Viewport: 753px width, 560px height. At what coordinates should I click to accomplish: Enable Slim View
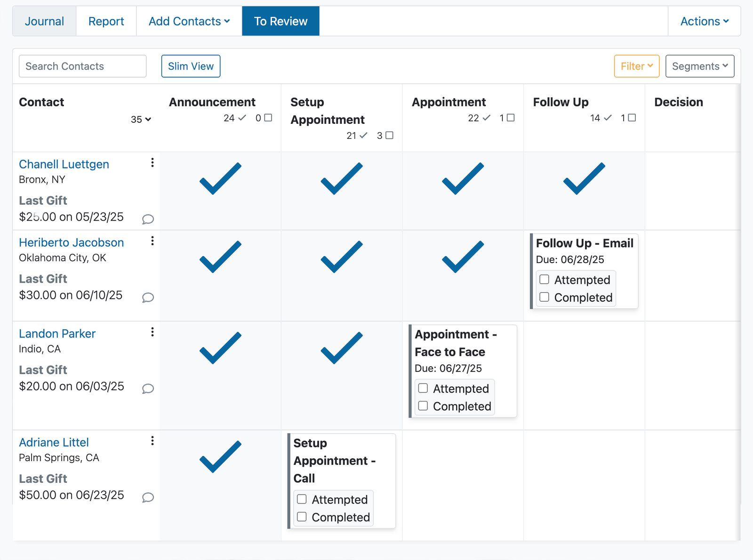click(x=190, y=66)
